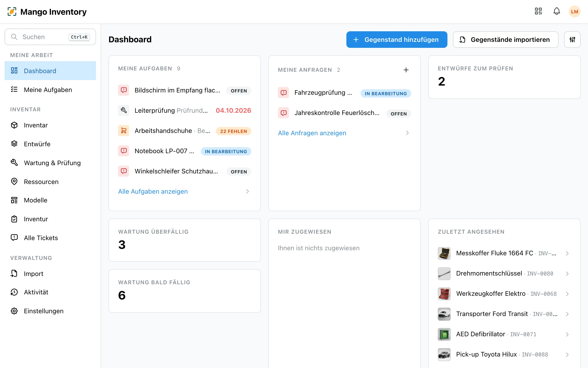Open Fahrzeugprüfung request
Screen dimensions: 588x368
(345, 93)
